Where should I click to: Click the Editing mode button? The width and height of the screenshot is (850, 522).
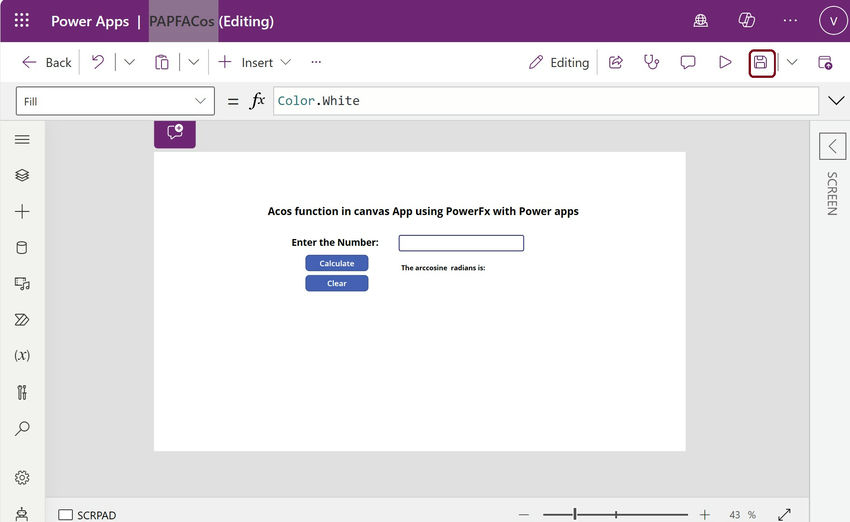pyautogui.click(x=559, y=62)
